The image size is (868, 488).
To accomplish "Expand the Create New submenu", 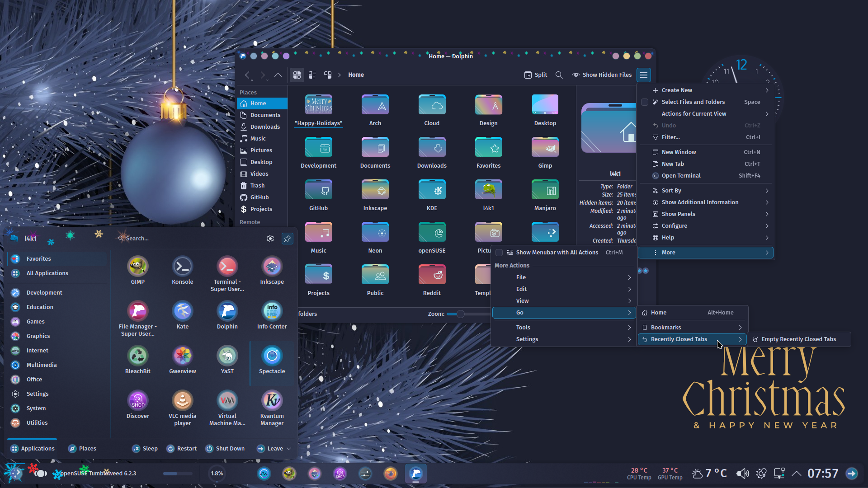I will pyautogui.click(x=706, y=90).
